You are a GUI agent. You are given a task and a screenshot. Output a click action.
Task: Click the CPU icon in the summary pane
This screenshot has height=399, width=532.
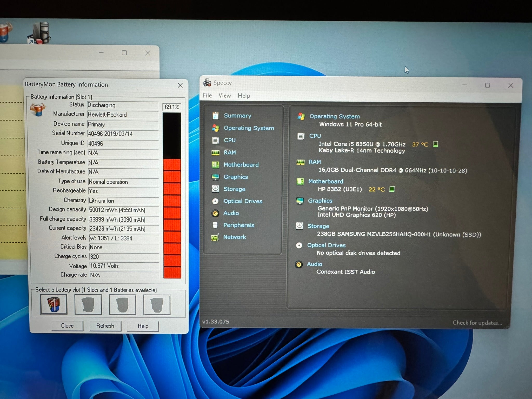(x=301, y=136)
